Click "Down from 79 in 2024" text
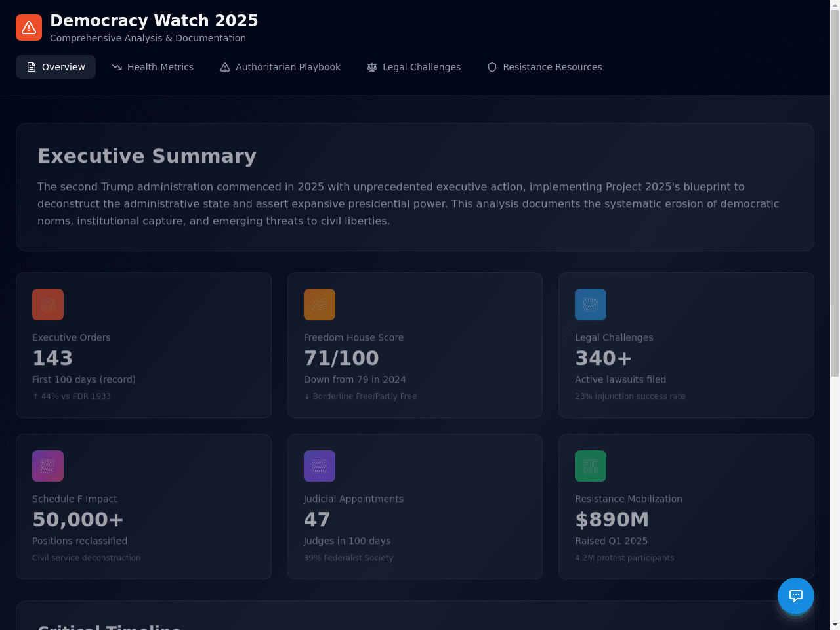 coord(355,379)
